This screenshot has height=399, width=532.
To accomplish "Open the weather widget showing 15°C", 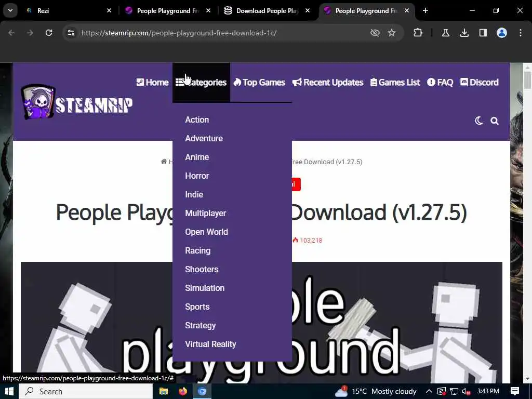I will [376, 391].
